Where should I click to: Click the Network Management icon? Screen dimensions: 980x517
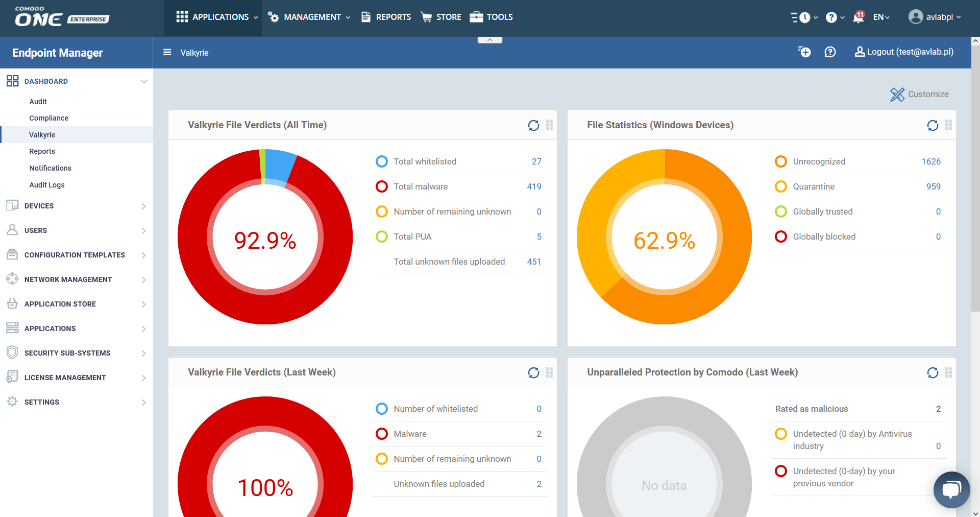(12, 278)
